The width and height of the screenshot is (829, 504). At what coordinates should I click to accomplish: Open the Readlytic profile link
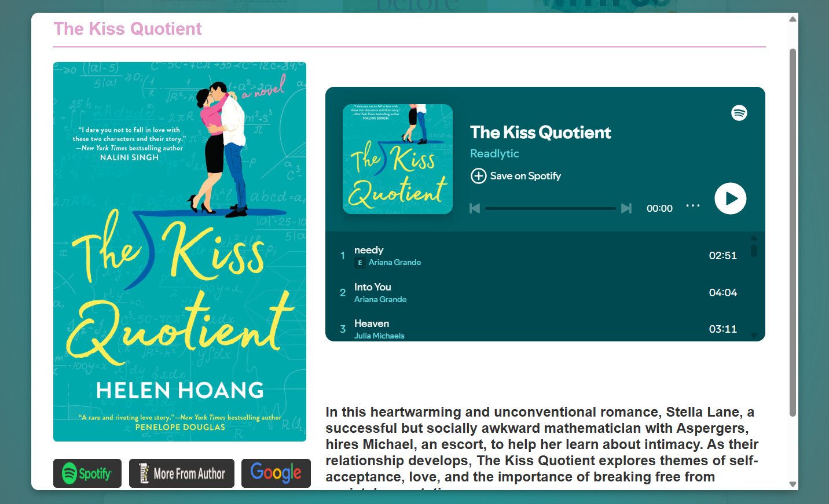494,154
